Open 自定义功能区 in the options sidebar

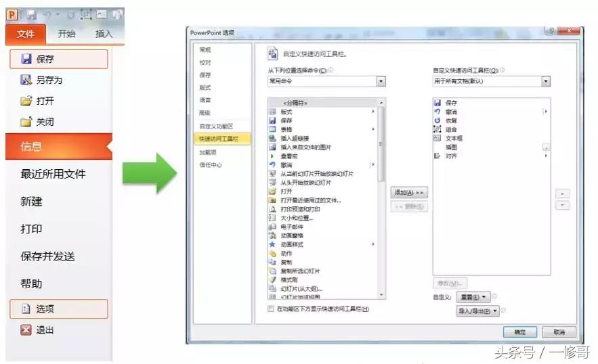pyautogui.click(x=216, y=126)
